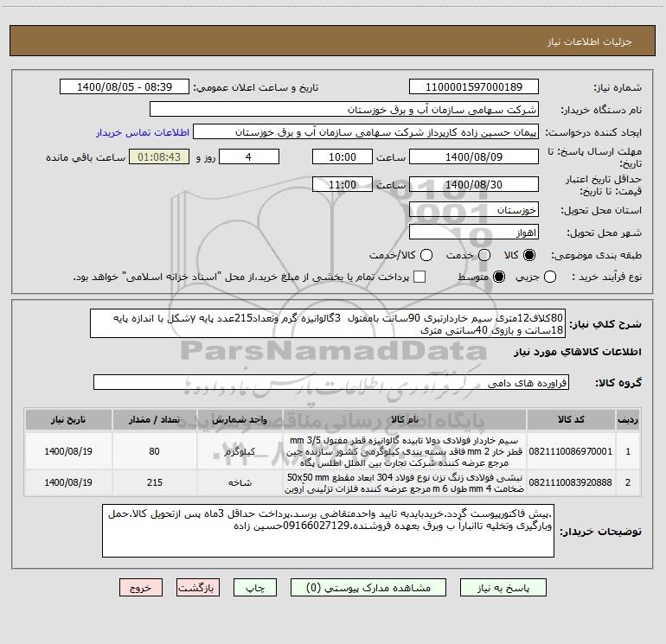
Task: Click the شماره نیاز field 1100001597000189
Action: pyautogui.click(x=474, y=87)
